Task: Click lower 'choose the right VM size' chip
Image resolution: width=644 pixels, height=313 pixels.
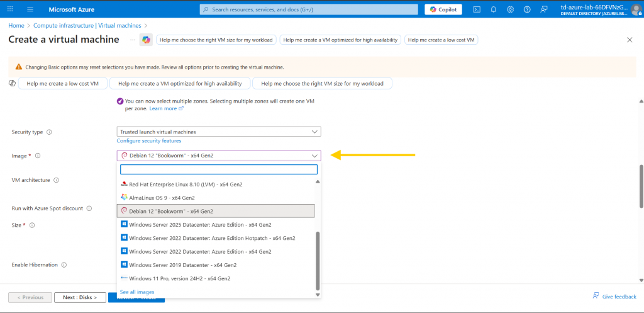Action: tap(322, 84)
